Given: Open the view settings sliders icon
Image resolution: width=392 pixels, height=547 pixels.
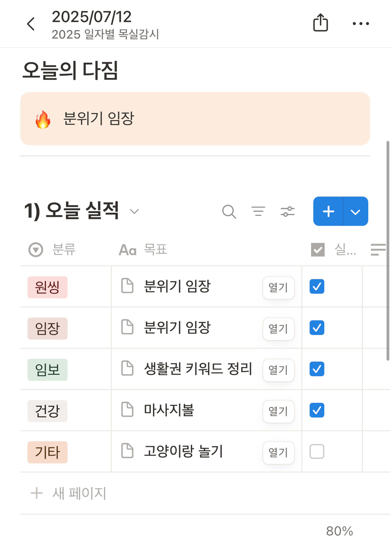Looking at the screenshot, I should pos(287,212).
